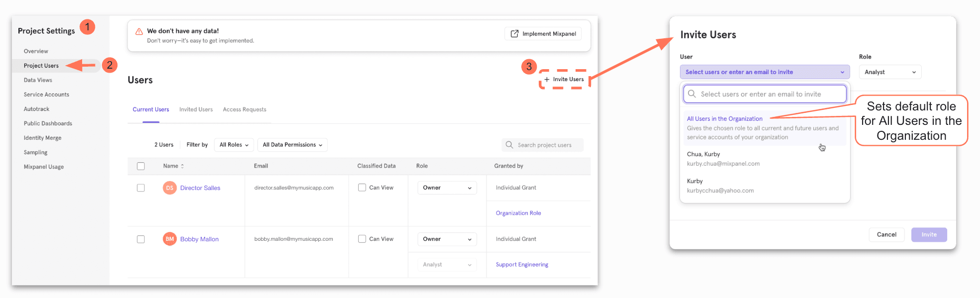Click the DS avatar for Director Salles

pyautogui.click(x=170, y=188)
